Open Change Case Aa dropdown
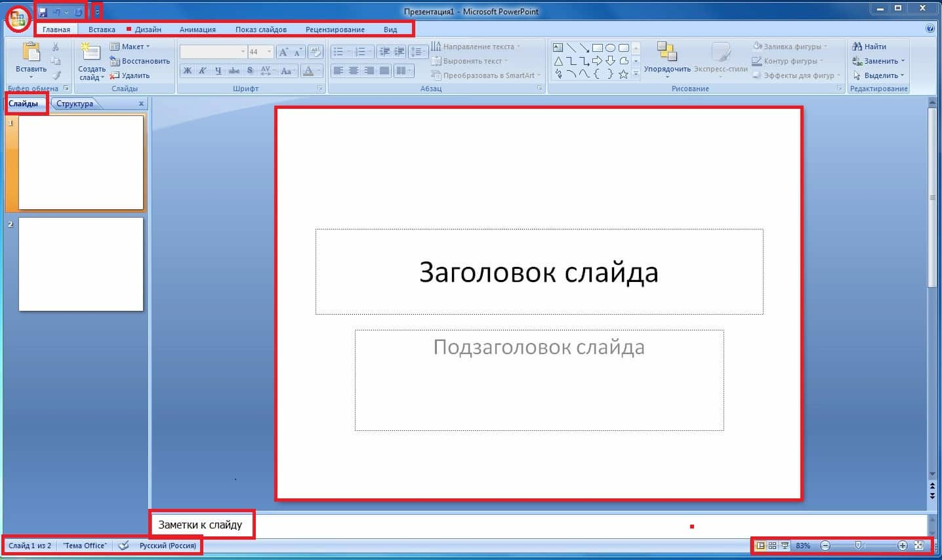Viewport: 942px width, 560px height. pyautogui.click(x=287, y=71)
